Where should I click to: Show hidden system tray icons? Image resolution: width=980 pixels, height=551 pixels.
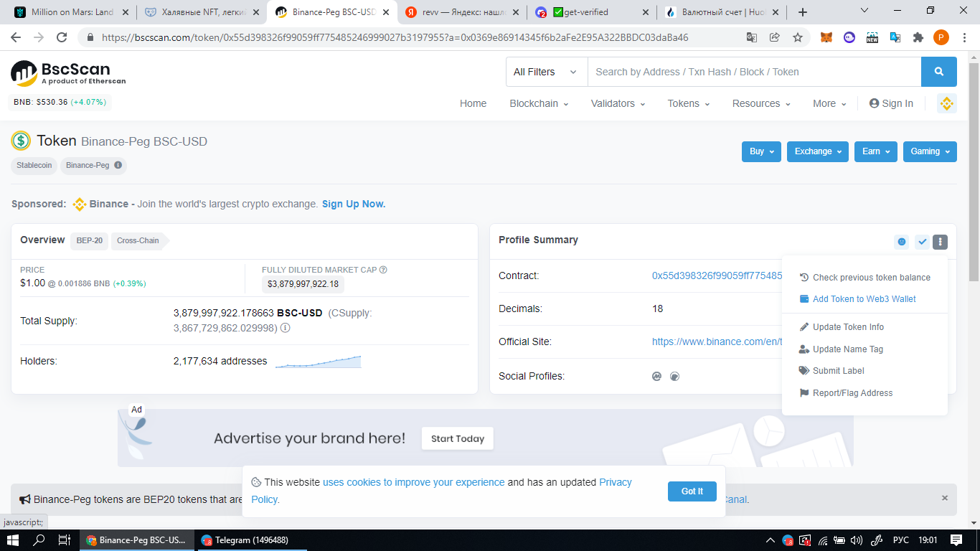(771, 540)
